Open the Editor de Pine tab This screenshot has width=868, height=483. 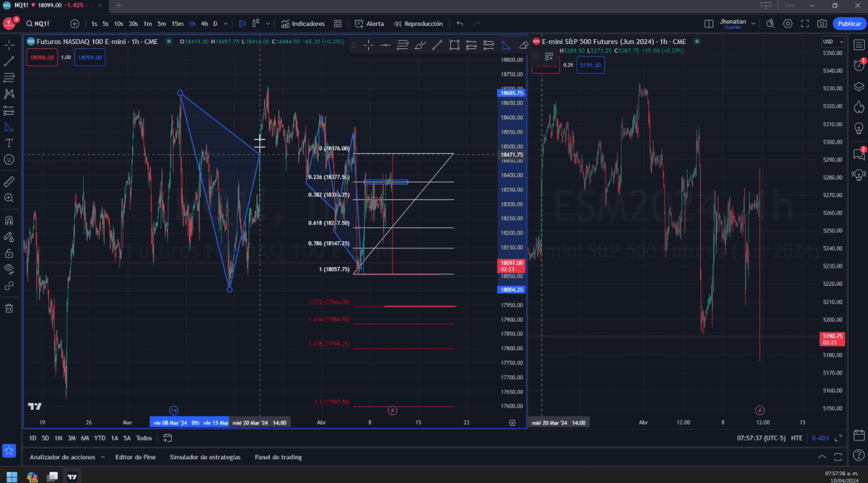[x=135, y=457]
